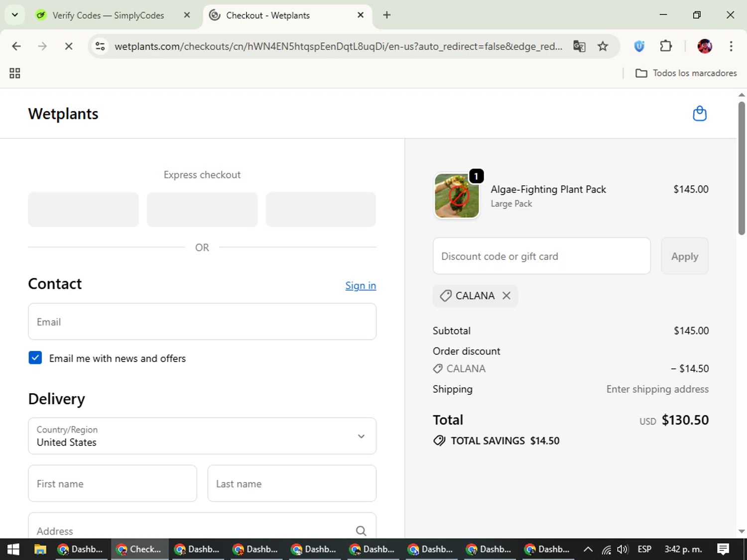Open a new browser tab

(x=387, y=15)
